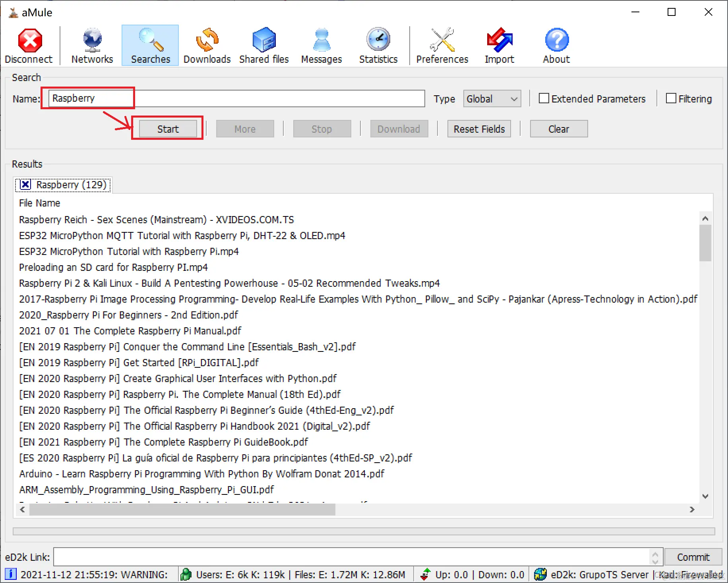Click the File Name column header

click(40, 203)
